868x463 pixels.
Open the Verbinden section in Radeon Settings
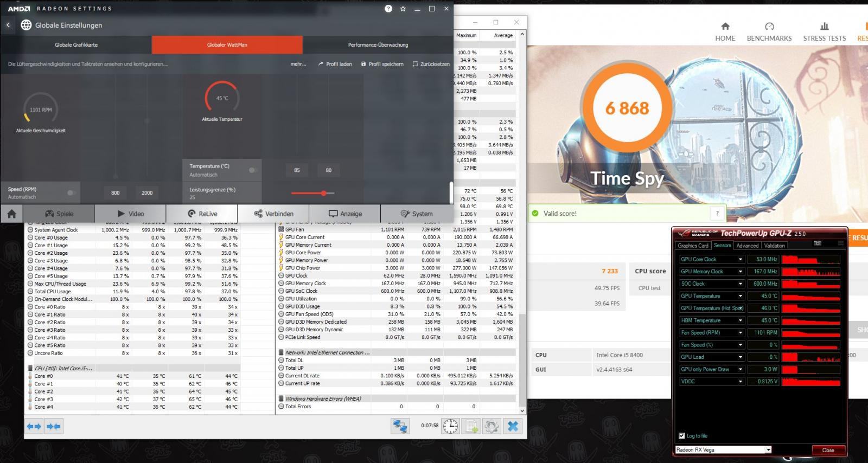273,214
